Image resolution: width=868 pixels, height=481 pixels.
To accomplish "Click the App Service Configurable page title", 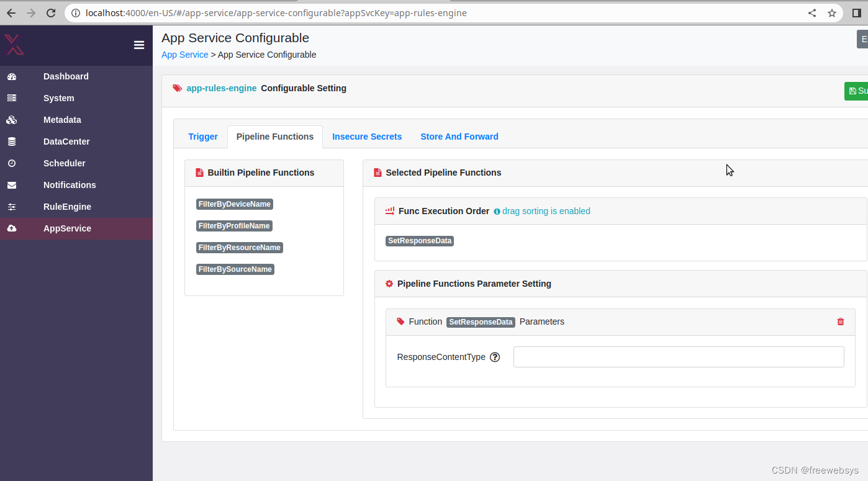I will tap(235, 38).
